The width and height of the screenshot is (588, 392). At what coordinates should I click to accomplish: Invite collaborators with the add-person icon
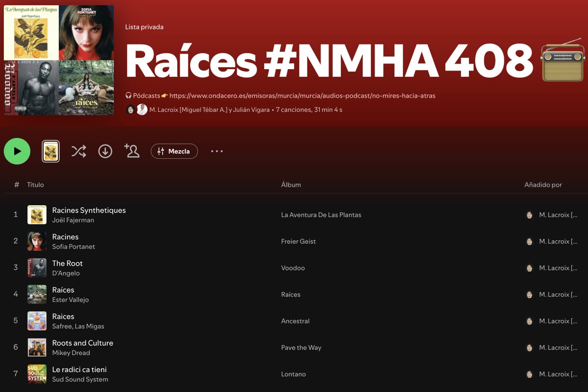tap(131, 151)
